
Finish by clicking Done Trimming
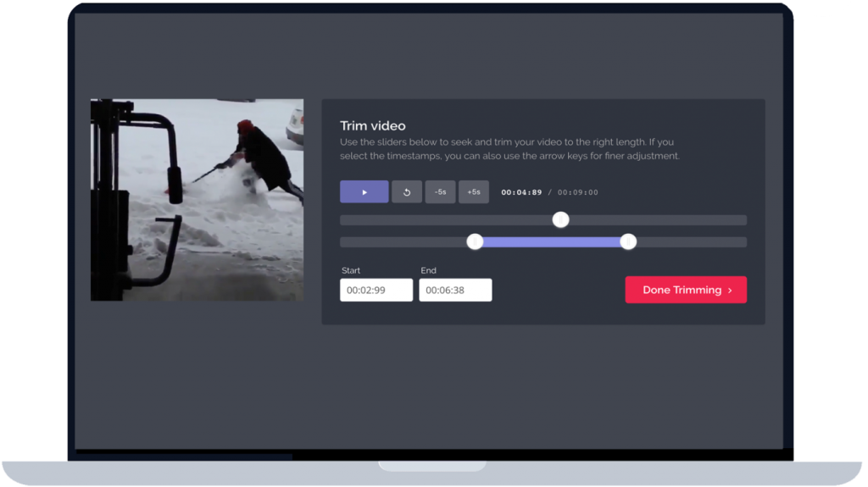[686, 290]
